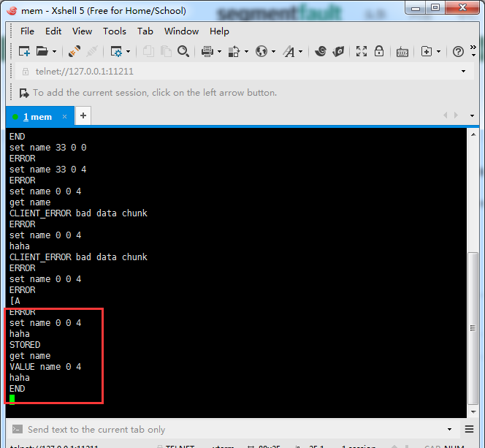485x448 pixels.
Task: Click the Find magnifier icon
Action: (x=183, y=51)
